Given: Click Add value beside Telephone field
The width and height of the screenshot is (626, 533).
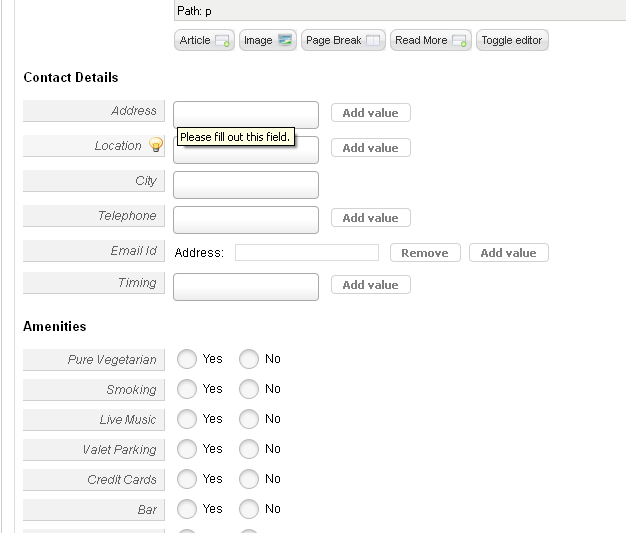Looking at the screenshot, I should (370, 218).
